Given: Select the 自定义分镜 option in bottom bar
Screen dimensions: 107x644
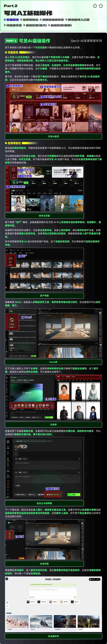Looking at the screenshot, I should [57, 494].
